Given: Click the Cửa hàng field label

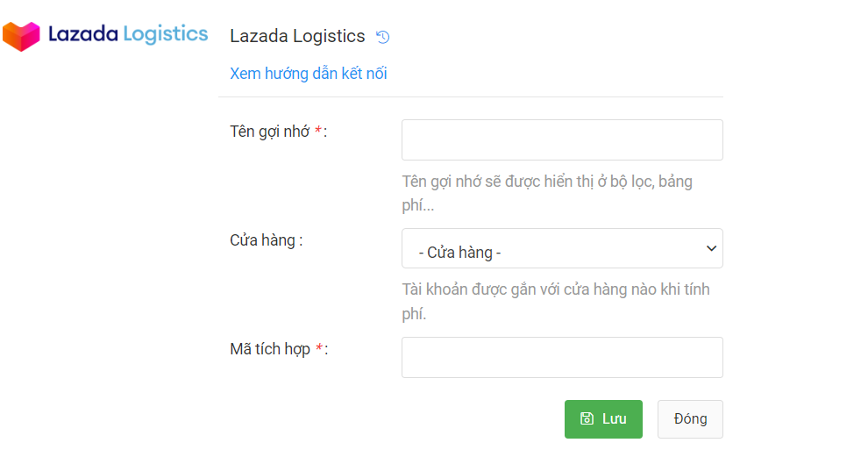Looking at the screenshot, I should coord(266,240).
